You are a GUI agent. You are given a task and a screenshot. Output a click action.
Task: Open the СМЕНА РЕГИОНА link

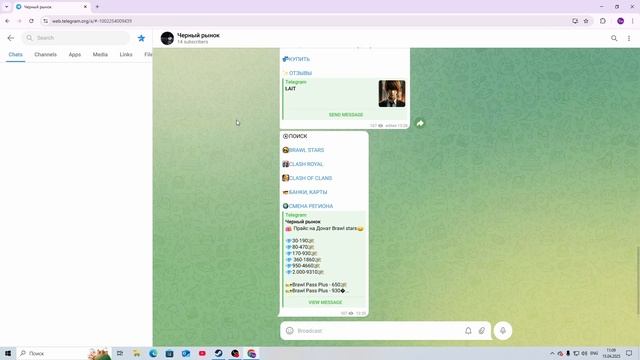[311, 206]
